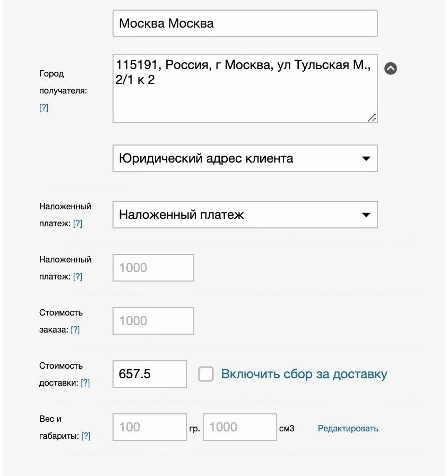Expand the Наложенный платеж dropdown

tap(245, 215)
